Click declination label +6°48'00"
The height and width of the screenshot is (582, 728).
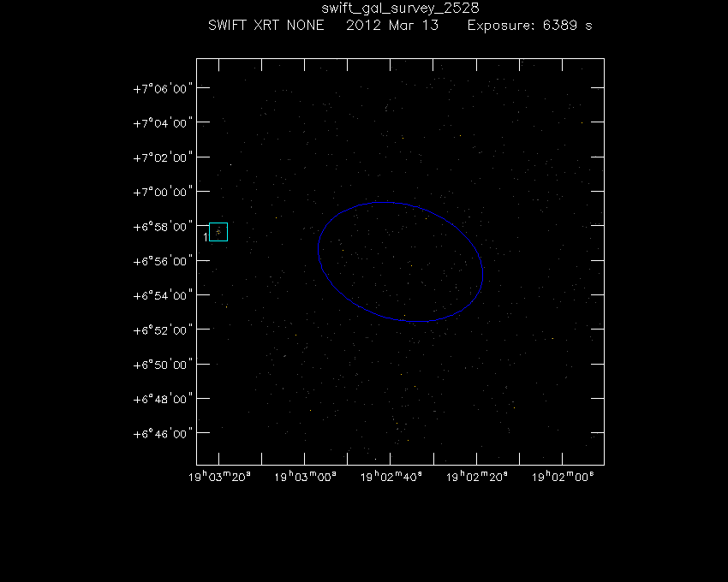[163, 399]
